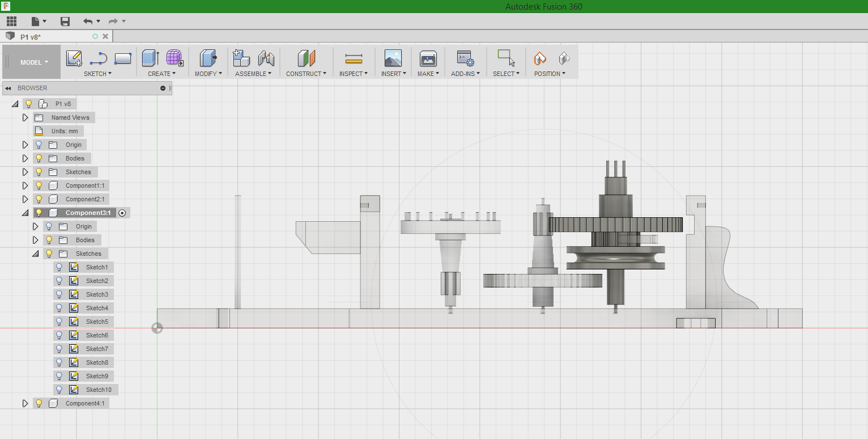Select the sketch Rectangle tool

point(123,58)
